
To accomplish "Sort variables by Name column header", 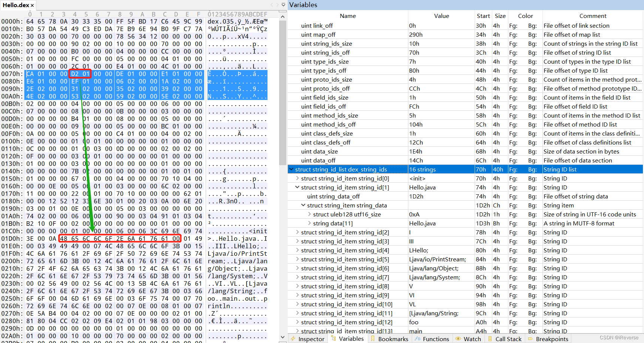I will (x=348, y=16).
